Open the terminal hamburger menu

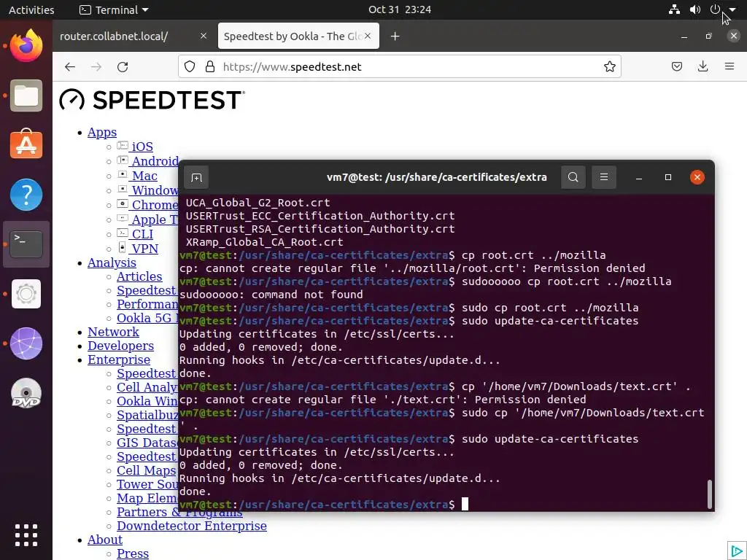coord(603,177)
